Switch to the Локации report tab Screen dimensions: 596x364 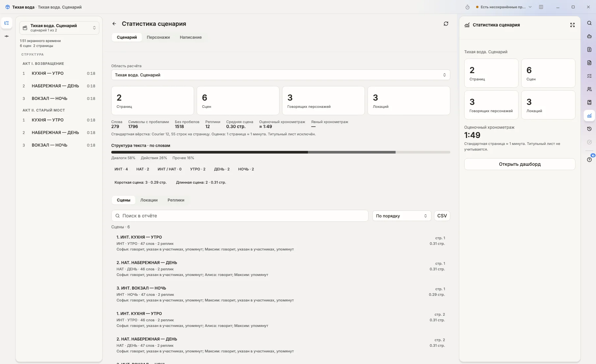point(149,200)
